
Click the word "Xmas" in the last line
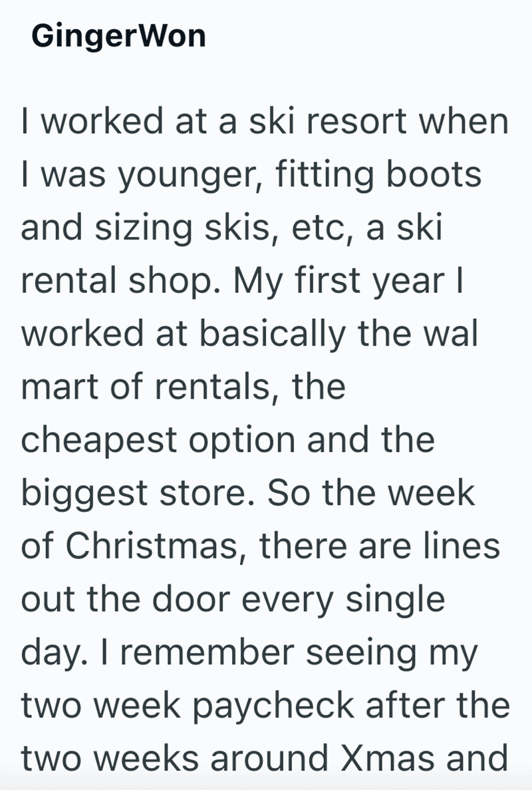click(x=388, y=758)
